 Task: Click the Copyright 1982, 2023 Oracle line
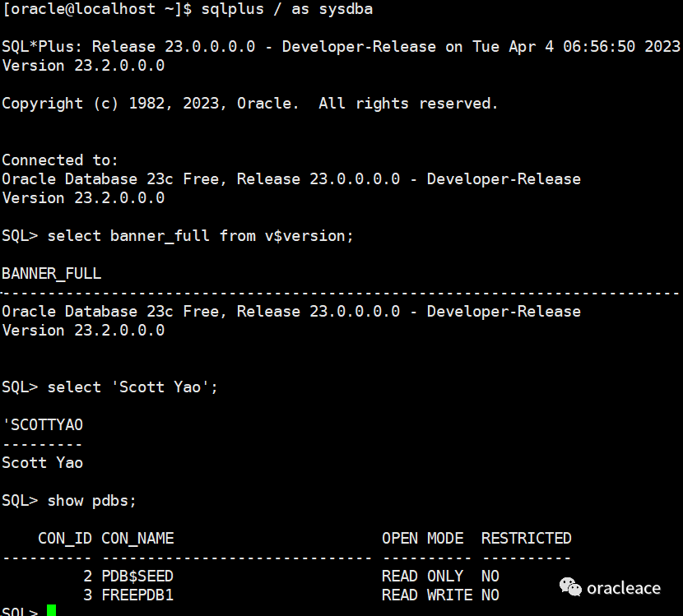(249, 104)
